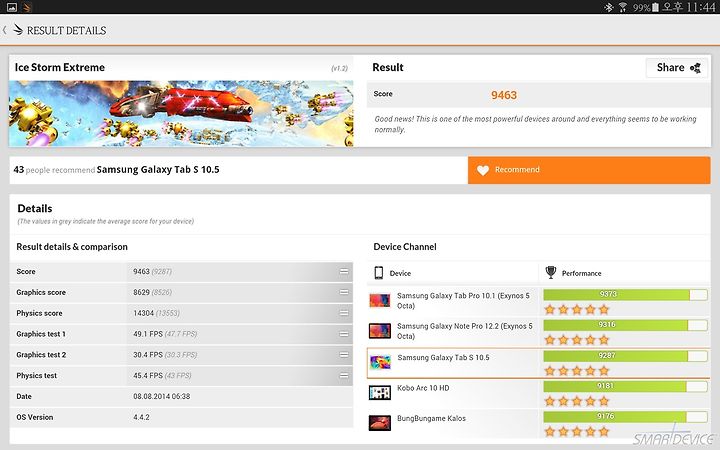This screenshot has height=450, width=720.
Task: Tap the Bluetooth status icon
Action: coord(608,7)
